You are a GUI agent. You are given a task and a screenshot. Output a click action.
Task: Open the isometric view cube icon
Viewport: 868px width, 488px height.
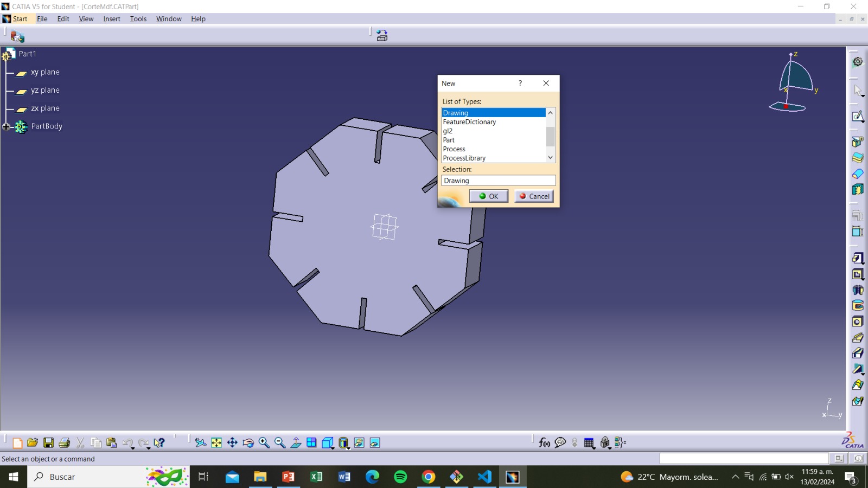[x=327, y=443]
